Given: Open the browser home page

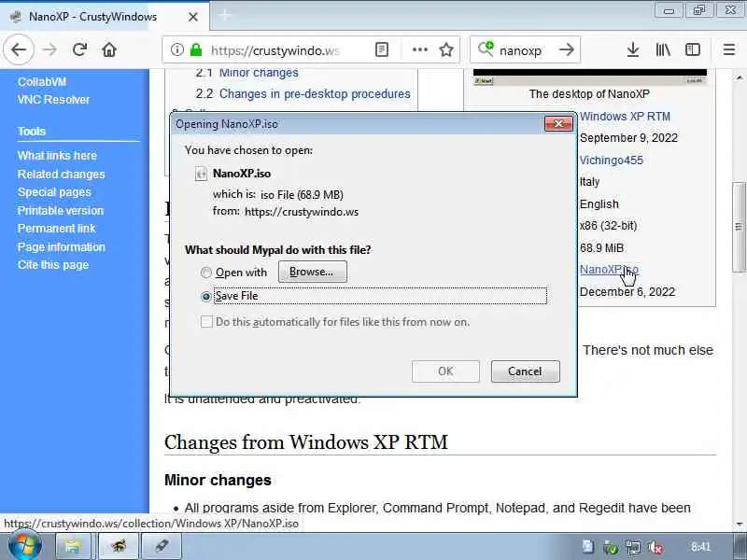Looking at the screenshot, I should pos(109,49).
